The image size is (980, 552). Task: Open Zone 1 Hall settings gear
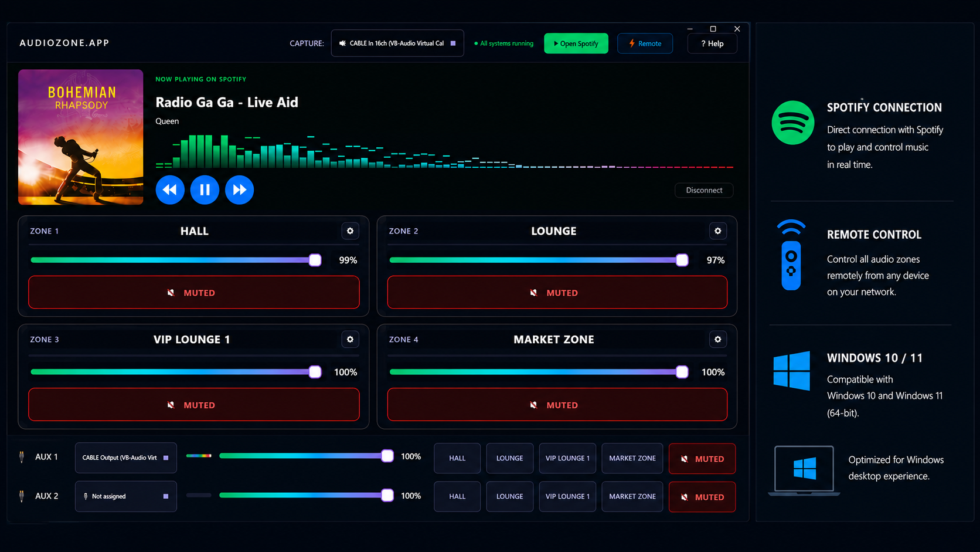pos(350,231)
